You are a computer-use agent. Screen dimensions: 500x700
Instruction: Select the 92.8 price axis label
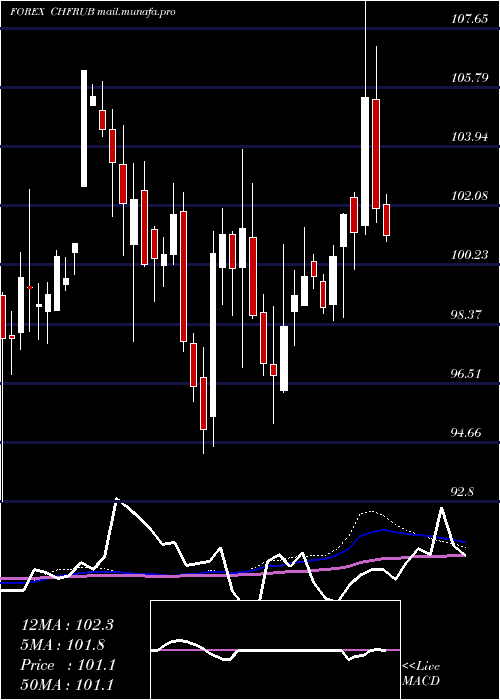462,492
